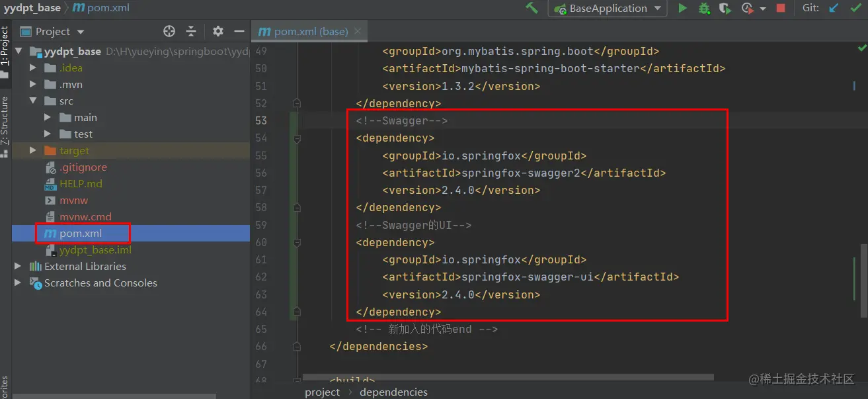The width and height of the screenshot is (868, 399).
Task: Click line number 53 in the gutter
Action: click(x=260, y=120)
